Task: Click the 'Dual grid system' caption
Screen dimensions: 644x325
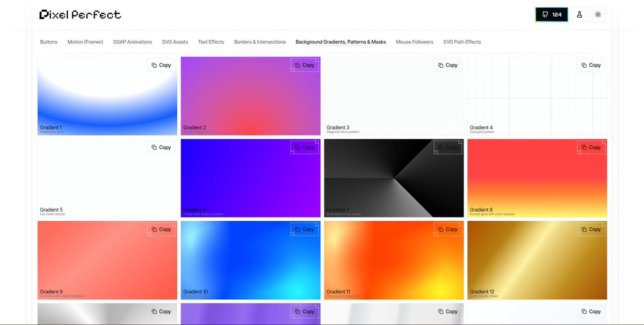Action: [x=482, y=132]
